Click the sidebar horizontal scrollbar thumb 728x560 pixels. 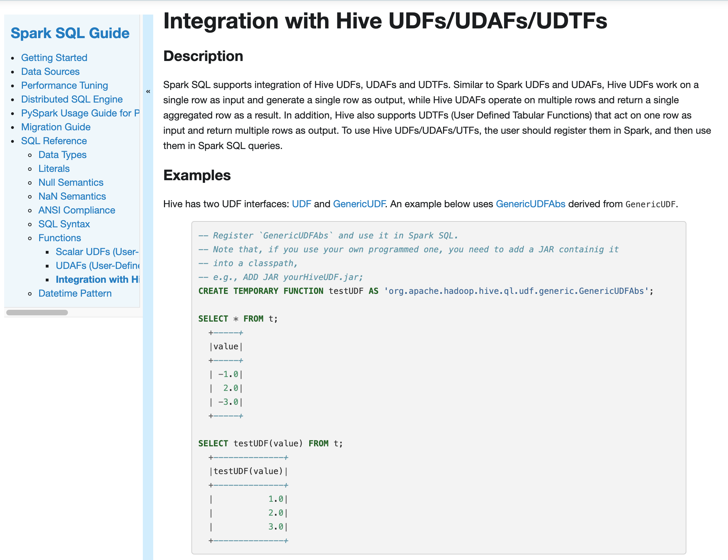pos(37,312)
